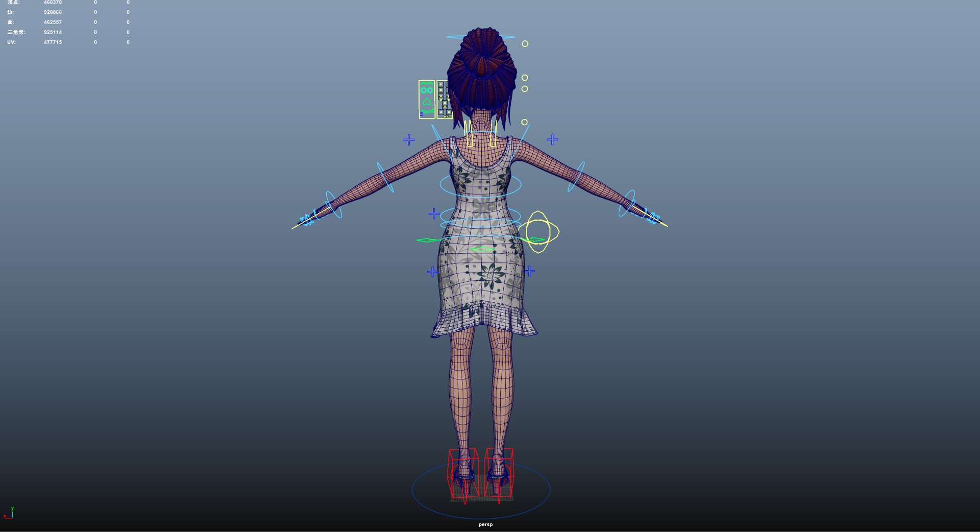Select the green arrow control at the hips' center

coord(482,249)
